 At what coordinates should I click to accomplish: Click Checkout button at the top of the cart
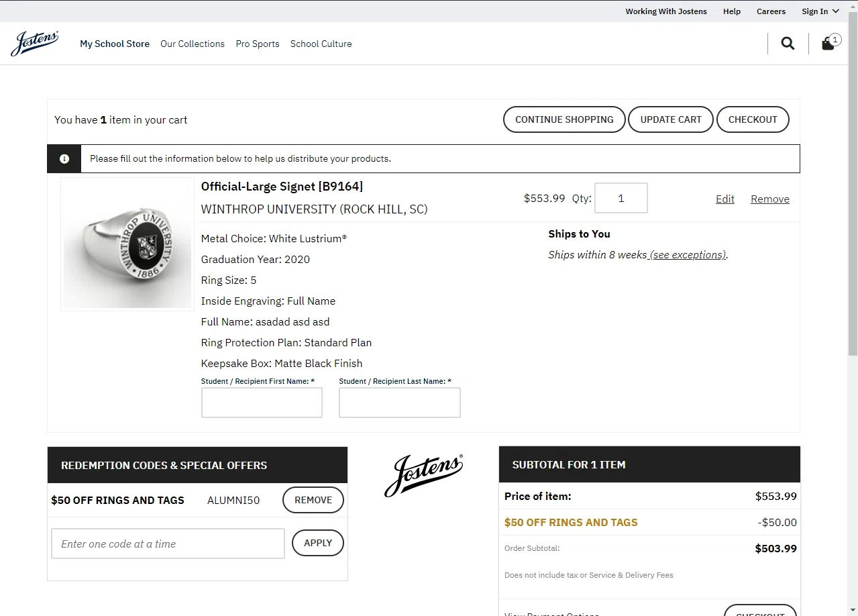pos(753,119)
